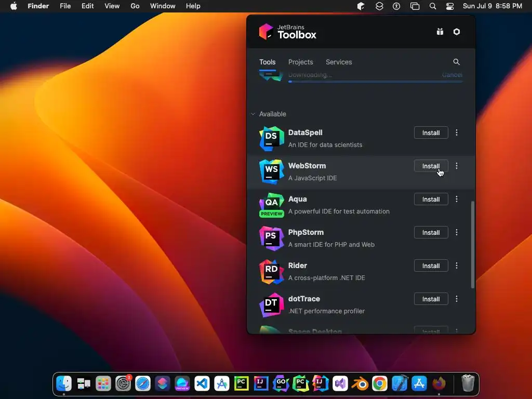This screenshot has width=532, height=399.
Task: Open the three-dot menu for dotTrace
Action: [x=457, y=299]
